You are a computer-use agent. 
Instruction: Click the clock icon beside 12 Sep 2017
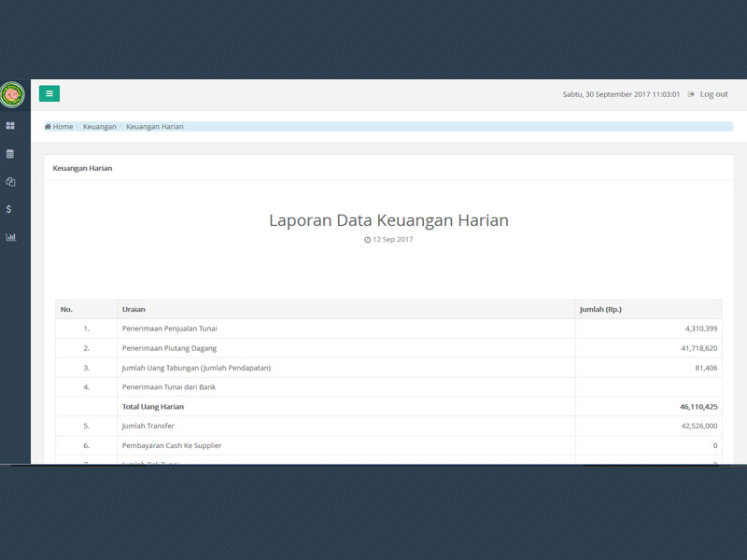coord(368,240)
